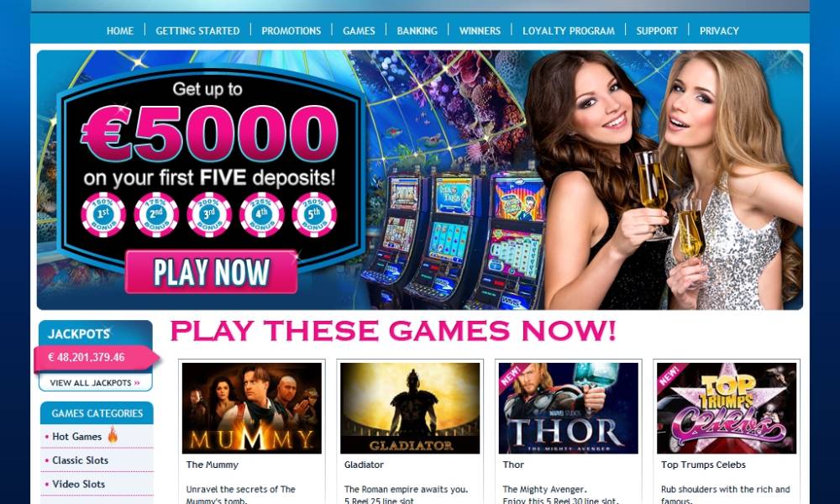
Task: Open The Mummy game thumbnail
Action: [252, 408]
